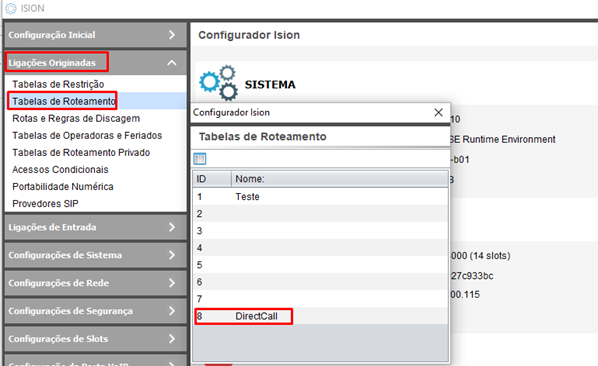Screen dimensions: 598x366
Task: Click the Tabelas de Roteamento dialog heading
Action: [262, 136]
